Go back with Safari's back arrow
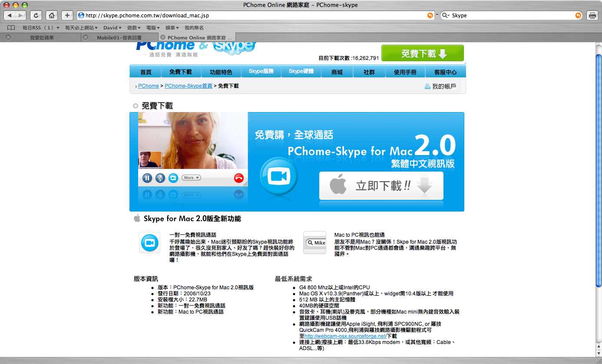The image size is (602, 364). pos(10,15)
